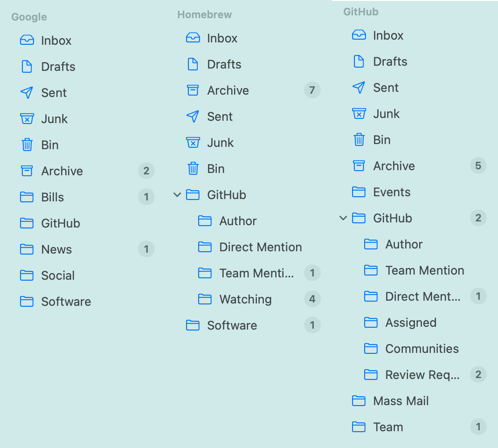Click the Team folder icon under GitHub account
The width and height of the screenshot is (498, 448).
(359, 427)
